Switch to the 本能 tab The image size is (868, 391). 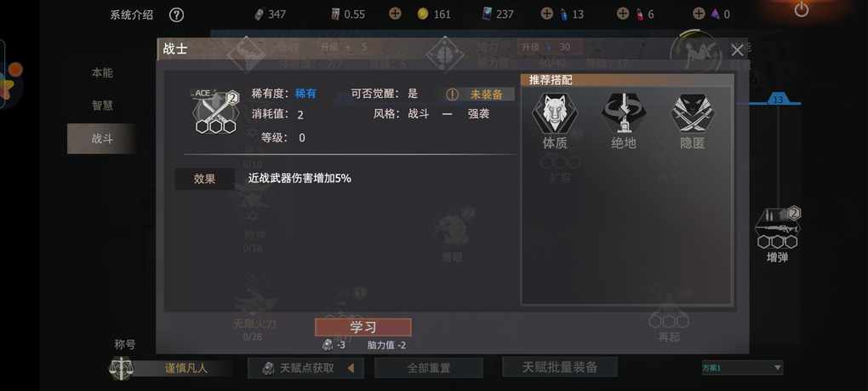[x=102, y=73]
